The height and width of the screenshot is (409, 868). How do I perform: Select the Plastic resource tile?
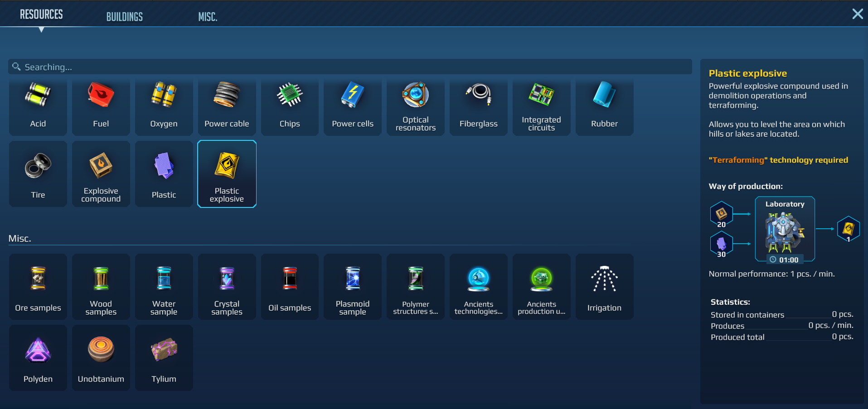pos(164,174)
